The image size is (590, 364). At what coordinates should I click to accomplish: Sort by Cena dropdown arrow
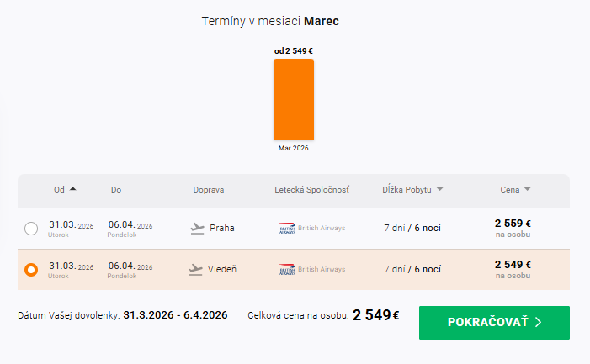click(527, 190)
